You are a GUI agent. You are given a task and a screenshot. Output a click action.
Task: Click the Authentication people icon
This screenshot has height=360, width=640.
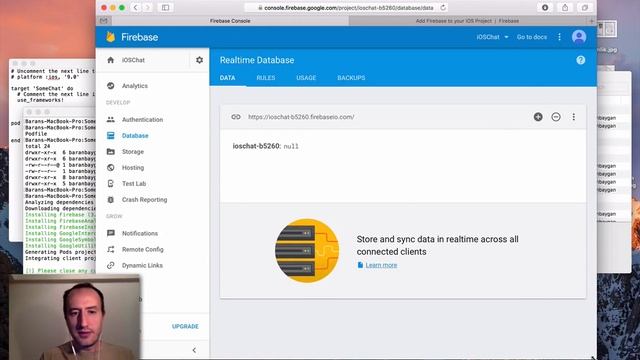(x=111, y=120)
